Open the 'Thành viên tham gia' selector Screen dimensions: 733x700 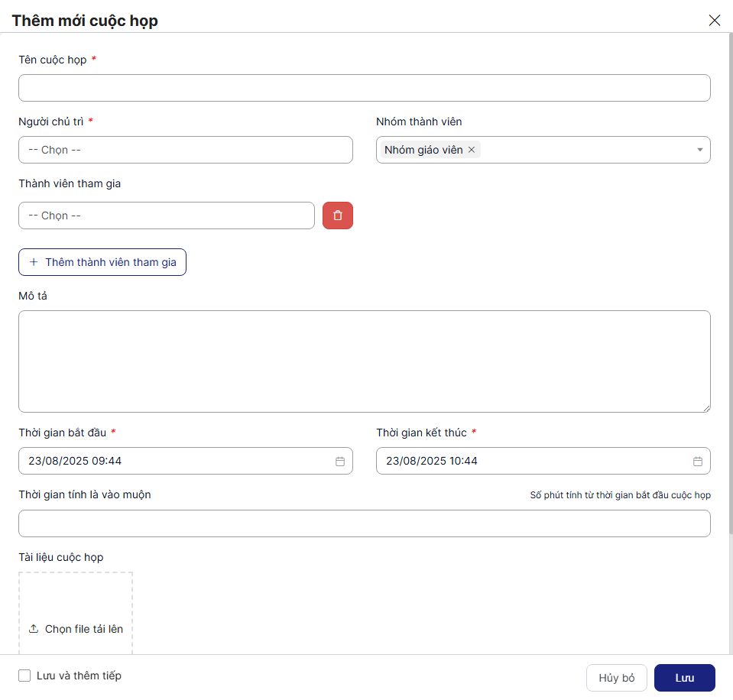166,216
